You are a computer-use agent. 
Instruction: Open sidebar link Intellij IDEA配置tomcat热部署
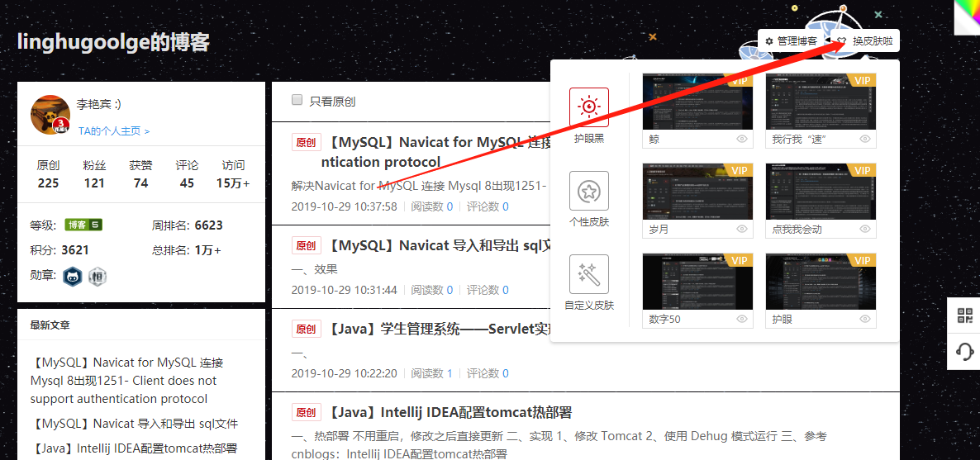(135, 448)
